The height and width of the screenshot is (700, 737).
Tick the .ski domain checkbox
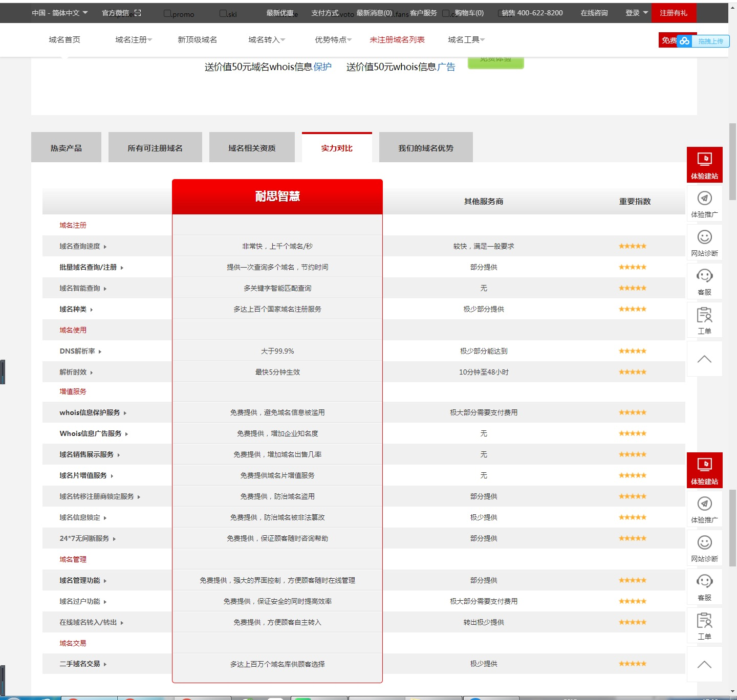(x=223, y=13)
